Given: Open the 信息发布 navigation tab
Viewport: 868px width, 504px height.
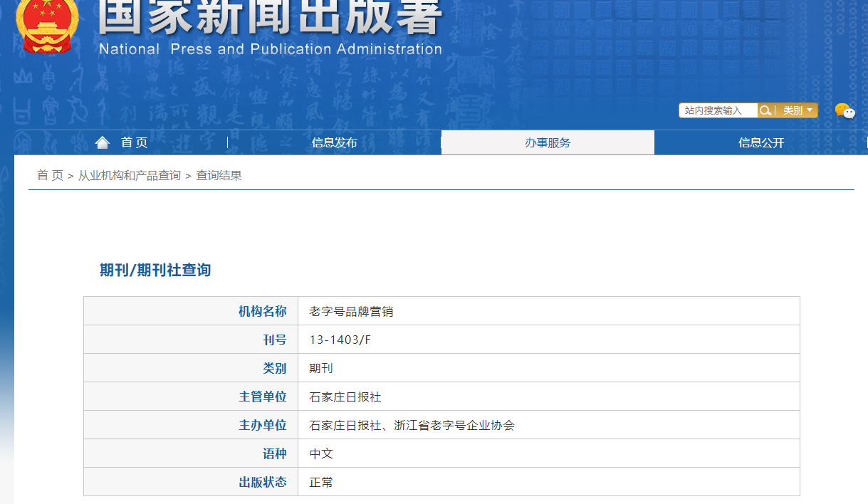Looking at the screenshot, I should coord(334,142).
